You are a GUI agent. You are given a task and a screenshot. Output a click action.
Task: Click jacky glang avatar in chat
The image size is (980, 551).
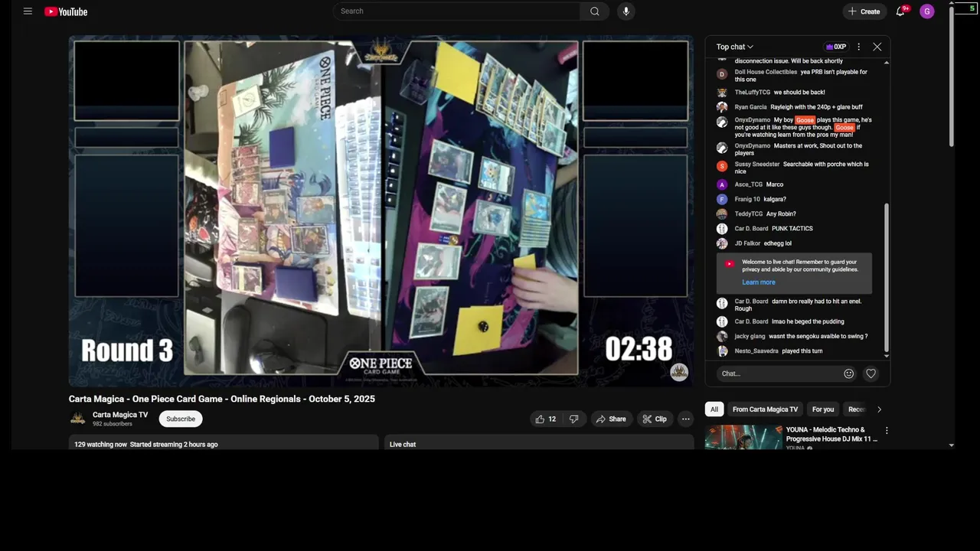[x=722, y=336]
